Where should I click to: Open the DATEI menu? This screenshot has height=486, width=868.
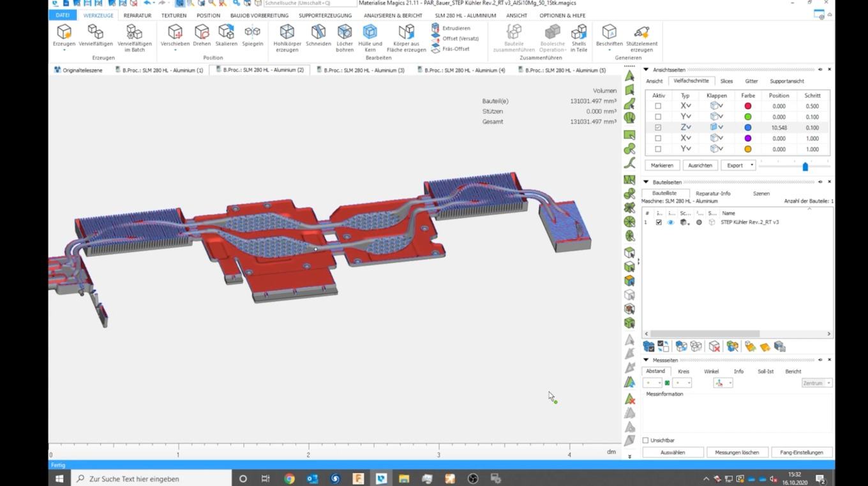pyautogui.click(x=63, y=15)
